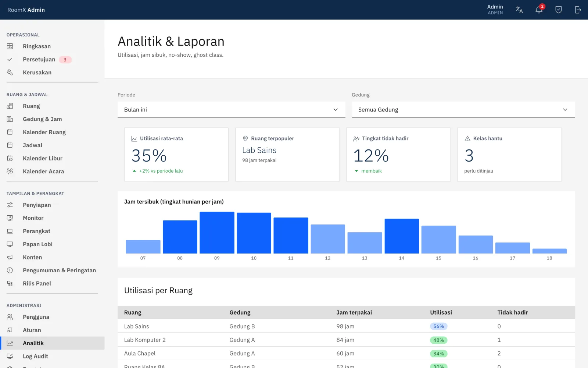Click the Pengguna user icon

coord(10,317)
